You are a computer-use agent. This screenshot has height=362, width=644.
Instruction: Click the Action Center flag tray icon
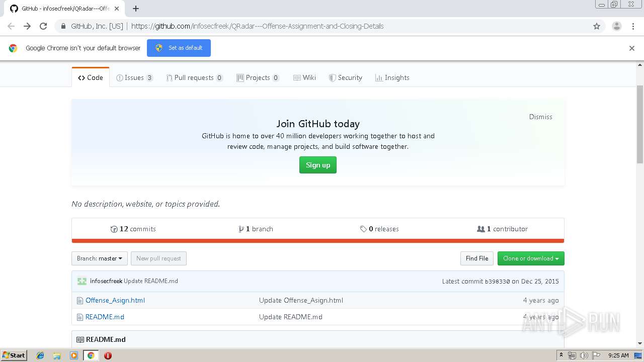coord(596,355)
